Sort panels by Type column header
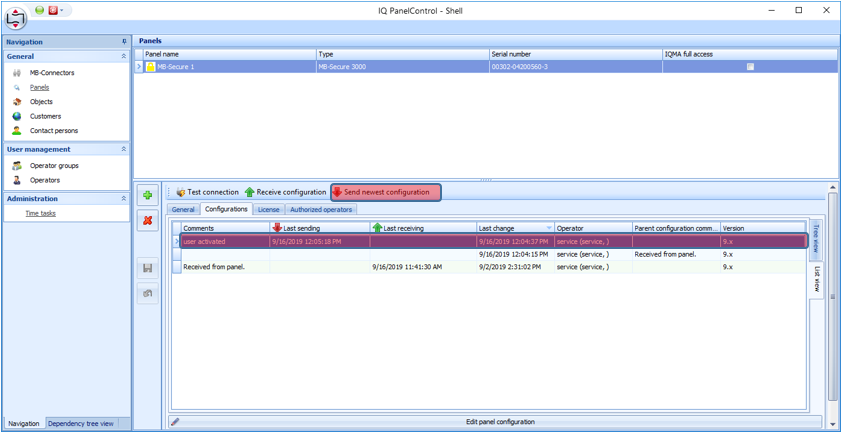The width and height of the screenshot is (843, 434). (403, 54)
